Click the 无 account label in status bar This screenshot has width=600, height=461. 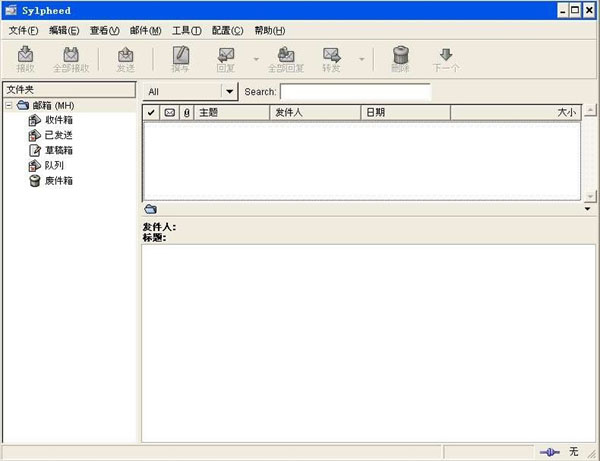(x=573, y=452)
